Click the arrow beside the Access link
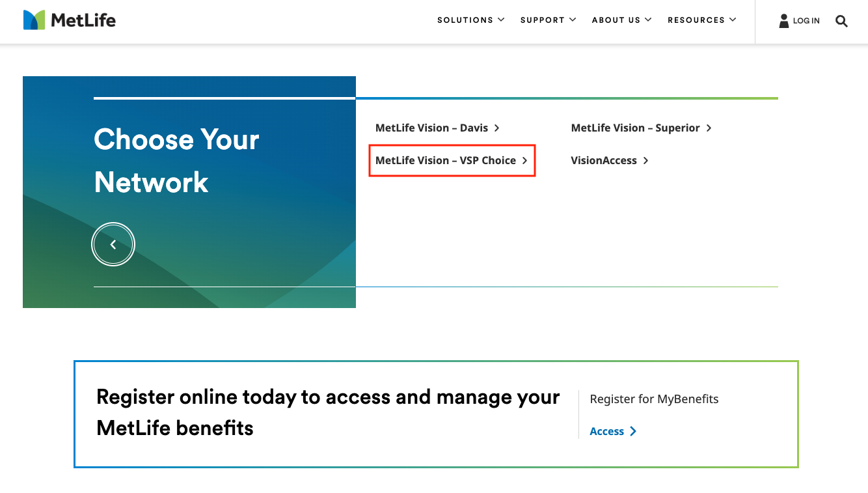Viewport: 868px width, 493px height. point(632,431)
